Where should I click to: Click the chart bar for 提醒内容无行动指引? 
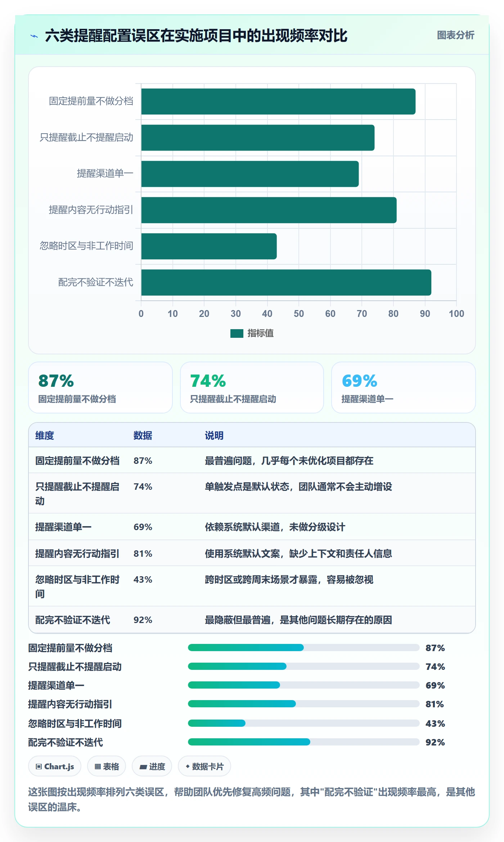tap(269, 210)
